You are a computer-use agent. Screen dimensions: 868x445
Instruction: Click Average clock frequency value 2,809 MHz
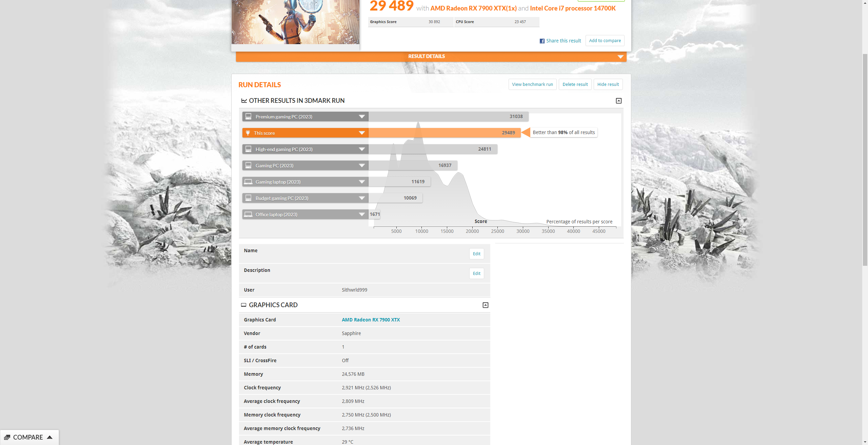353,401
